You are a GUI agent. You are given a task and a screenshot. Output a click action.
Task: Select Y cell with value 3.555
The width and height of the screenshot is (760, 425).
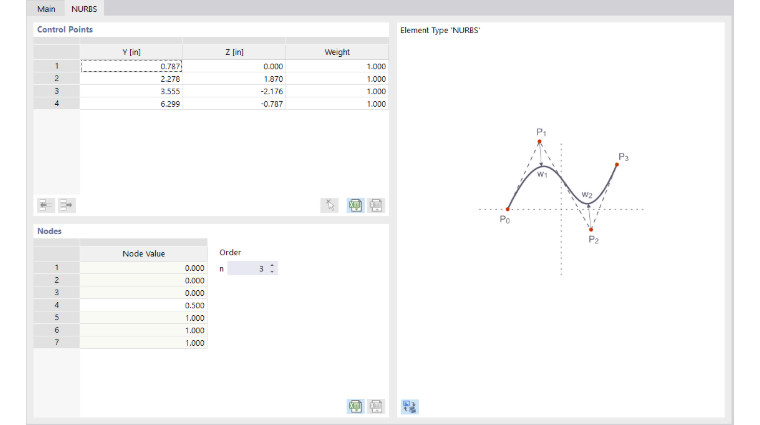tap(131, 91)
